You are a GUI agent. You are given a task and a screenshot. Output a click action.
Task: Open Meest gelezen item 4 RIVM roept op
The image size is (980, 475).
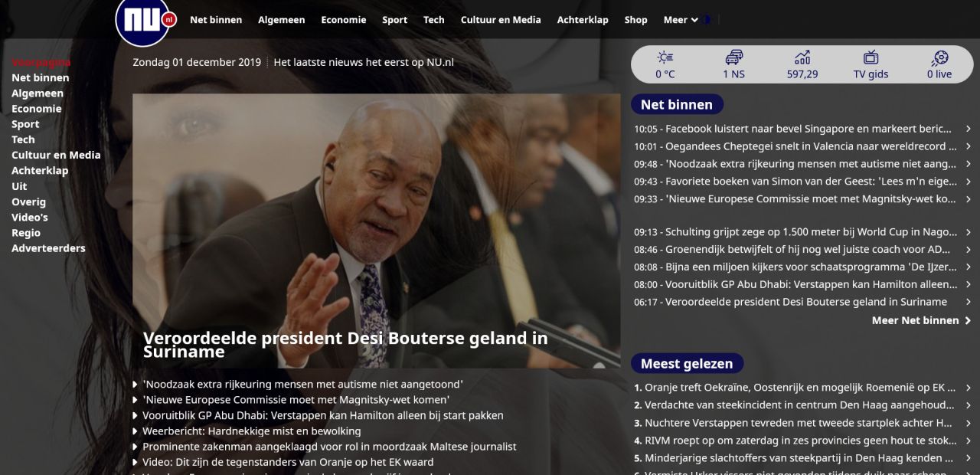coord(795,441)
